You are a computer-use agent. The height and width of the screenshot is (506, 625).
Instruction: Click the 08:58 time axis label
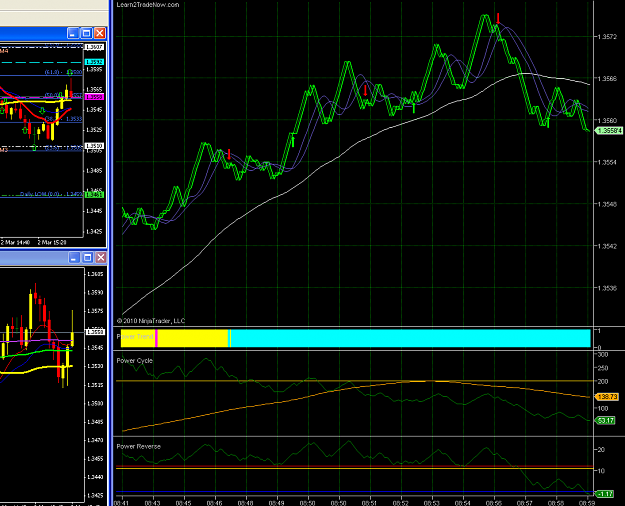click(556, 503)
